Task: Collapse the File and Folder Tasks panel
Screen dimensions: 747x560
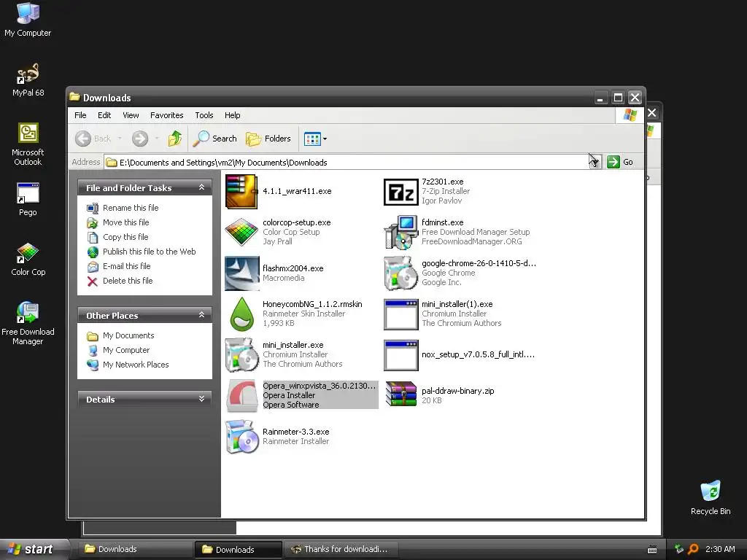Action: [201, 187]
